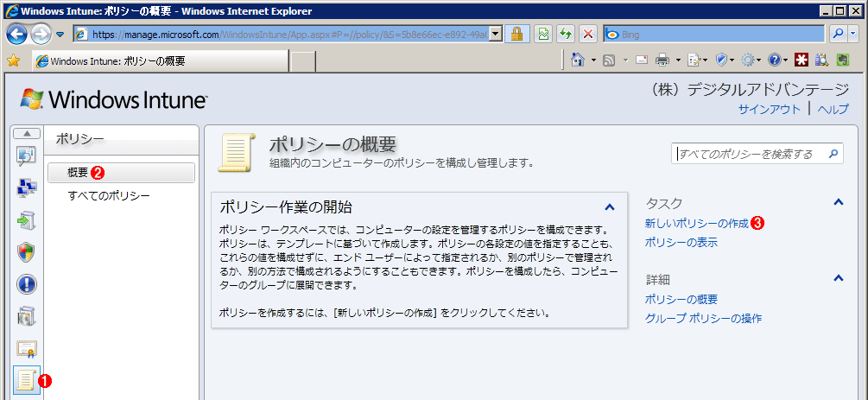Click the 新しいポリシーの作成 task link

(697, 223)
